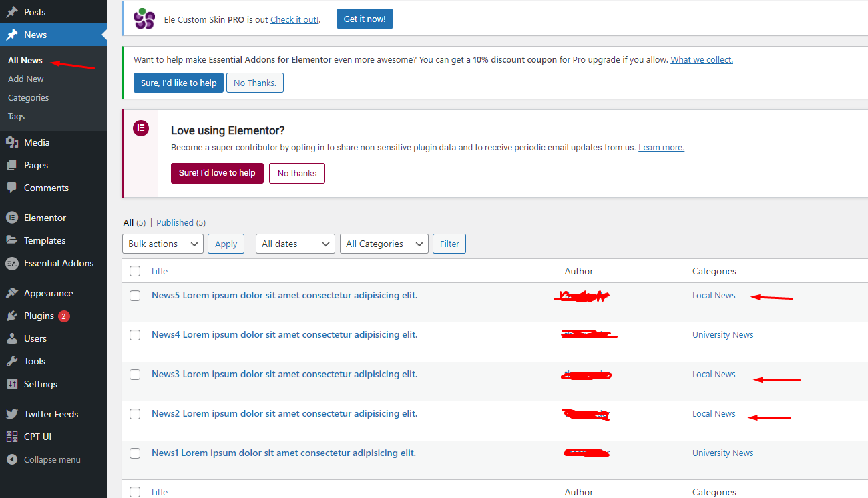Click the Elementor logo in Love using Elementor notice

click(141, 128)
